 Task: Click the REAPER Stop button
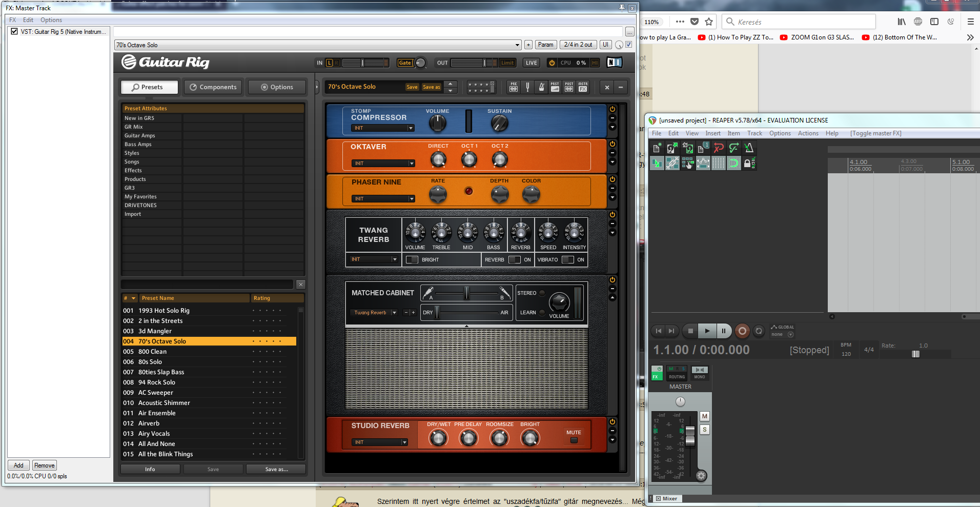690,331
